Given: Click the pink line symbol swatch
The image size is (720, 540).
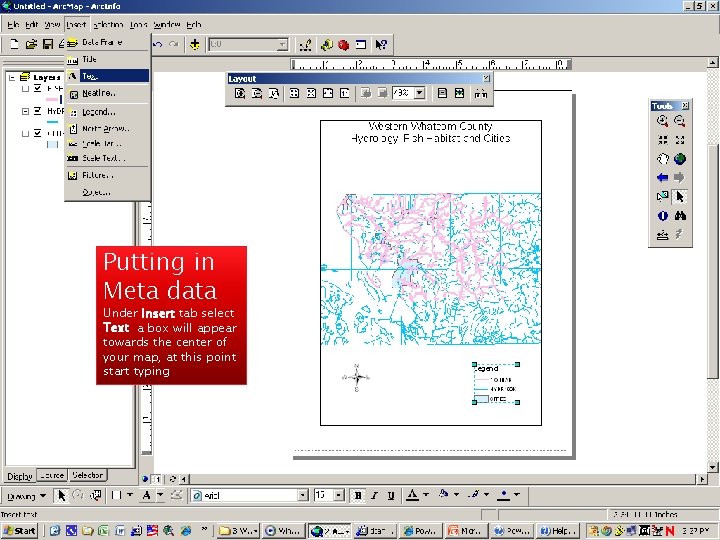Looking at the screenshot, I should click(x=52, y=99).
